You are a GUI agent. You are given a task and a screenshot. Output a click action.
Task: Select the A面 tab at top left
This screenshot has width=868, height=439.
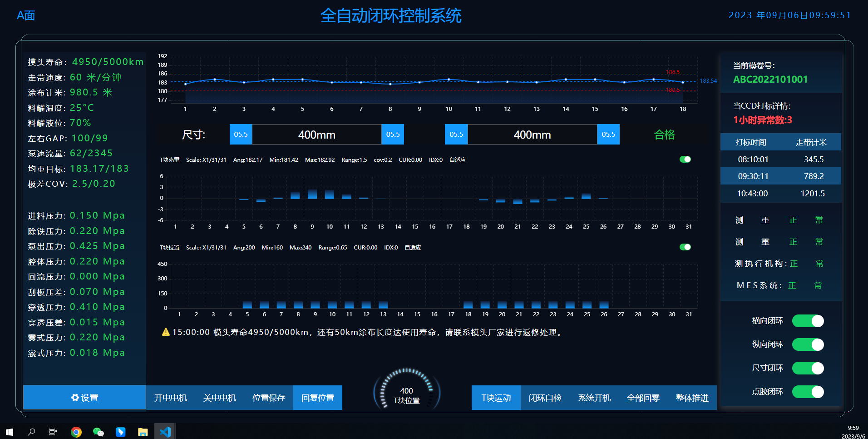25,15
